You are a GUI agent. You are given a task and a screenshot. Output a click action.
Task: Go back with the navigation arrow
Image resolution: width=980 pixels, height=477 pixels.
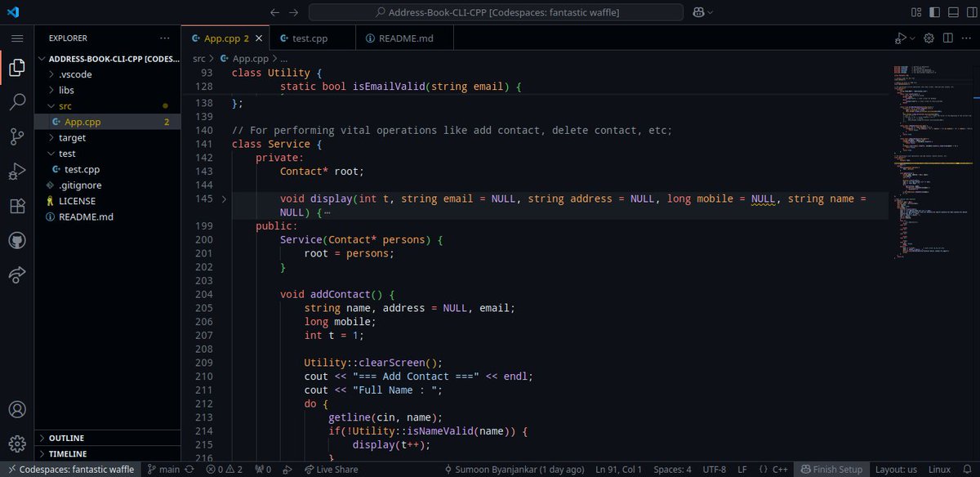pyautogui.click(x=274, y=12)
